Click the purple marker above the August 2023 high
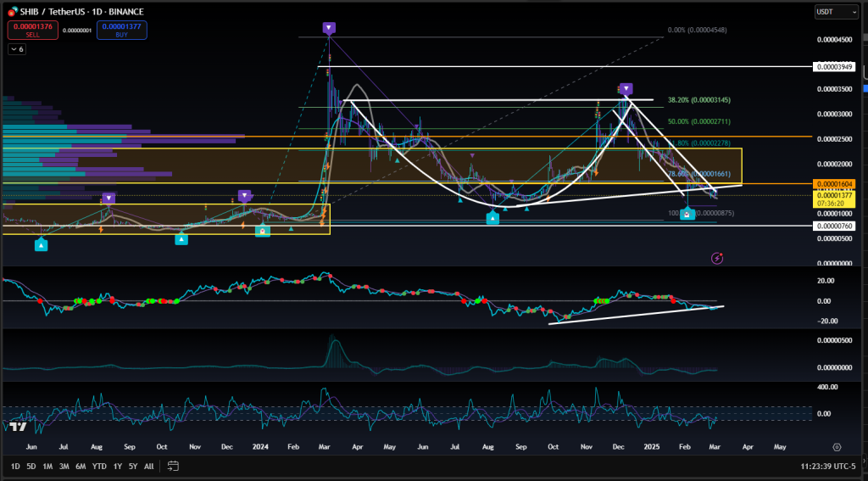The width and height of the screenshot is (868, 481). point(108,198)
